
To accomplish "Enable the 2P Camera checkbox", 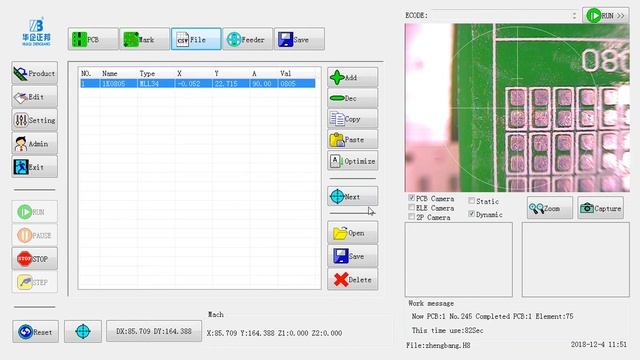I will (x=411, y=217).
